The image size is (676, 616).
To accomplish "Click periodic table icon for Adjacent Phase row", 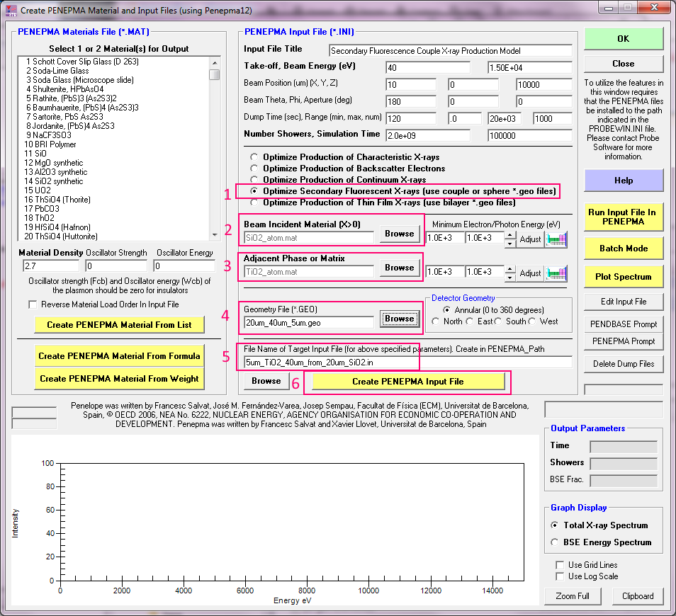I will [x=556, y=273].
